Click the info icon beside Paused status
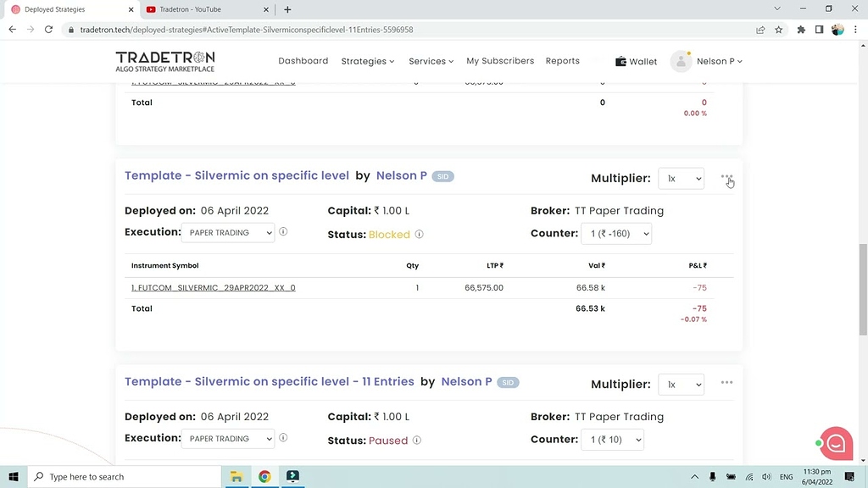This screenshot has height=488, width=868. click(416, 441)
